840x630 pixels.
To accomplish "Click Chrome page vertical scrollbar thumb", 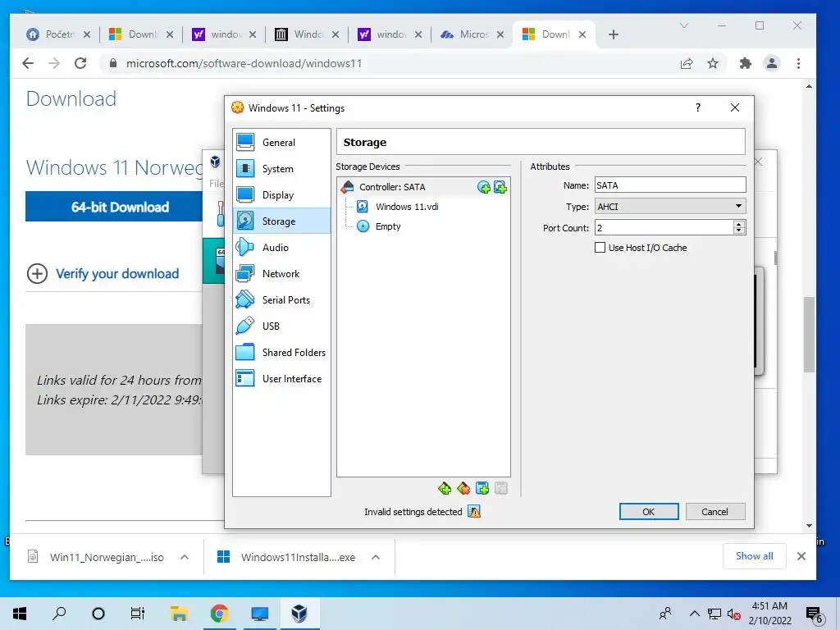I will pyautogui.click(x=809, y=335).
